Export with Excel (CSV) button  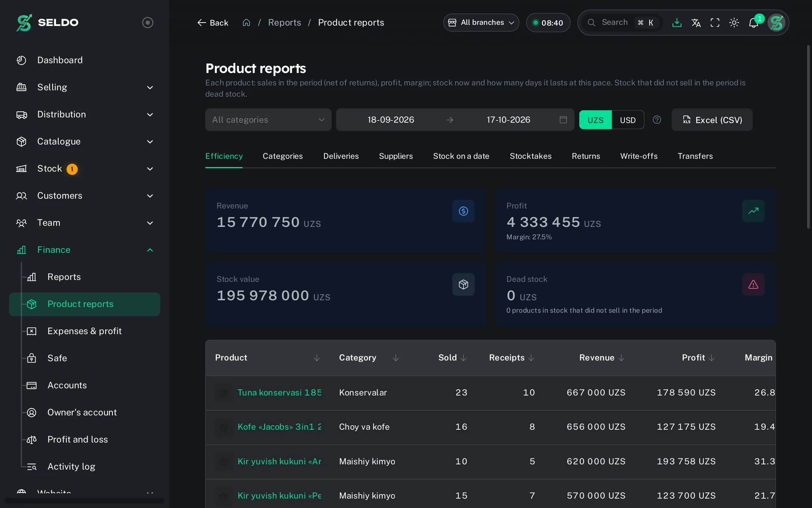pos(712,120)
